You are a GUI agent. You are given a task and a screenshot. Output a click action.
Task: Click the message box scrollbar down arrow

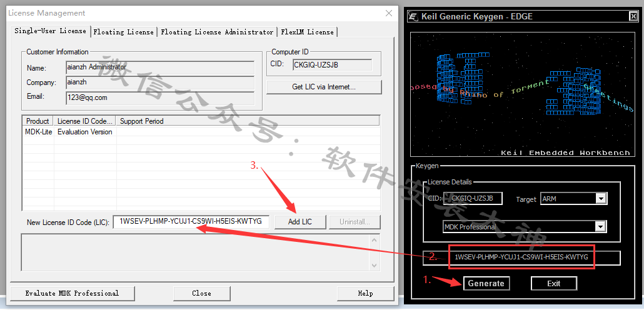click(x=374, y=265)
